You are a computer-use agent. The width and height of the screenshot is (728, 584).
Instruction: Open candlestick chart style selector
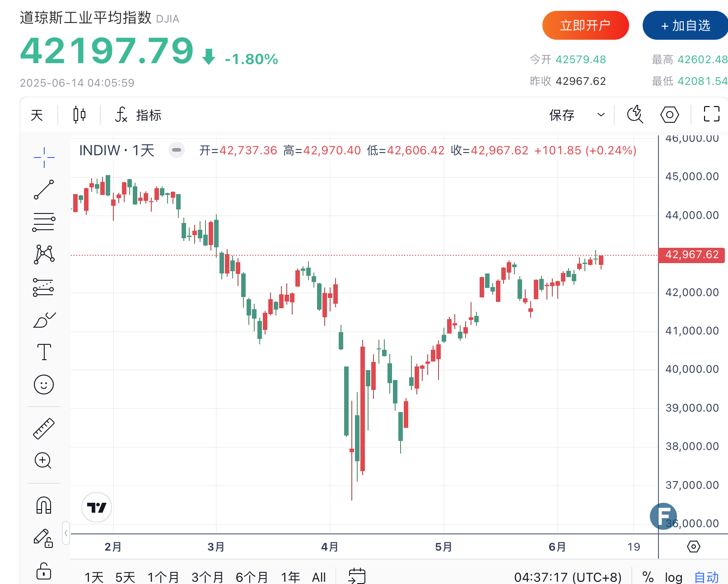click(79, 115)
